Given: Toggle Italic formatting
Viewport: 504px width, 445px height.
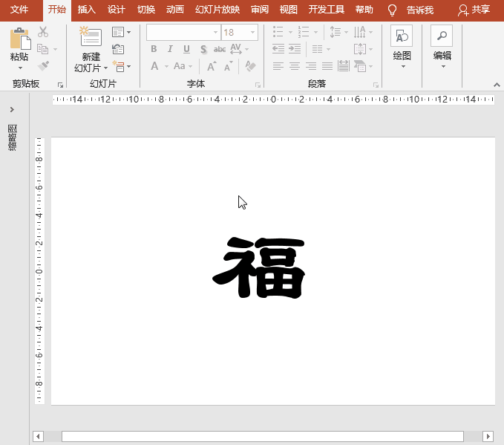Looking at the screenshot, I should point(170,49).
